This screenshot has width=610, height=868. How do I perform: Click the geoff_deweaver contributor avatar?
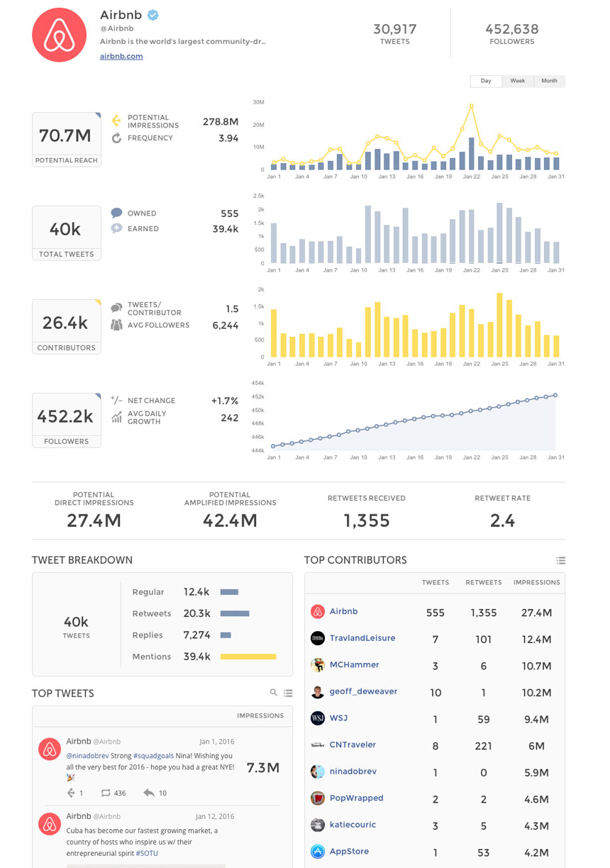(x=318, y=691)
